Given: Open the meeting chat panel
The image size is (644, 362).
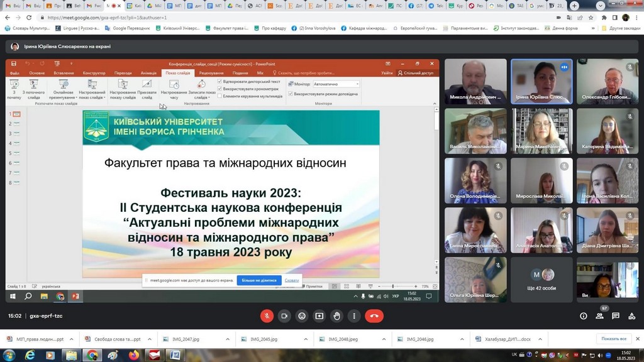Looking at the screenshot, I should (616, 316).
